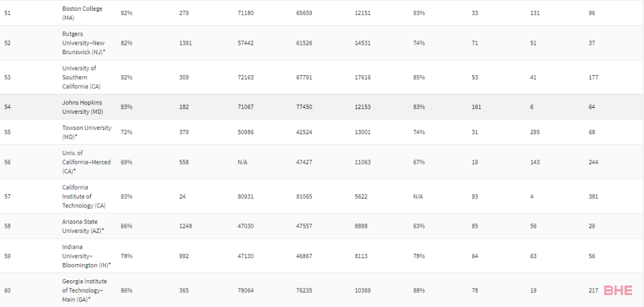Select University of Southern California name cell
Viewport: 644px width, 307px height.
[81, 77]
